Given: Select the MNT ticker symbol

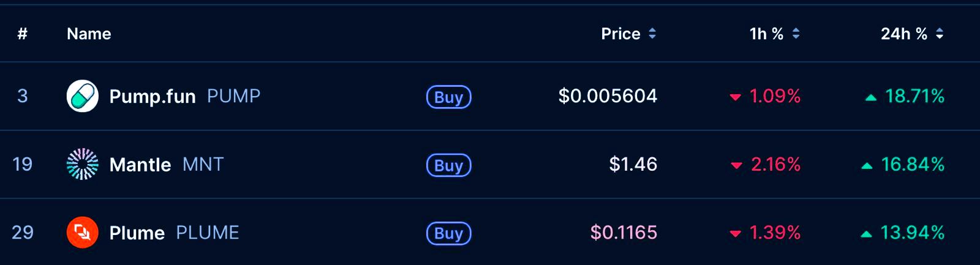Looking at the screenshot, I should pyautogui.click(x=203, y=165).
